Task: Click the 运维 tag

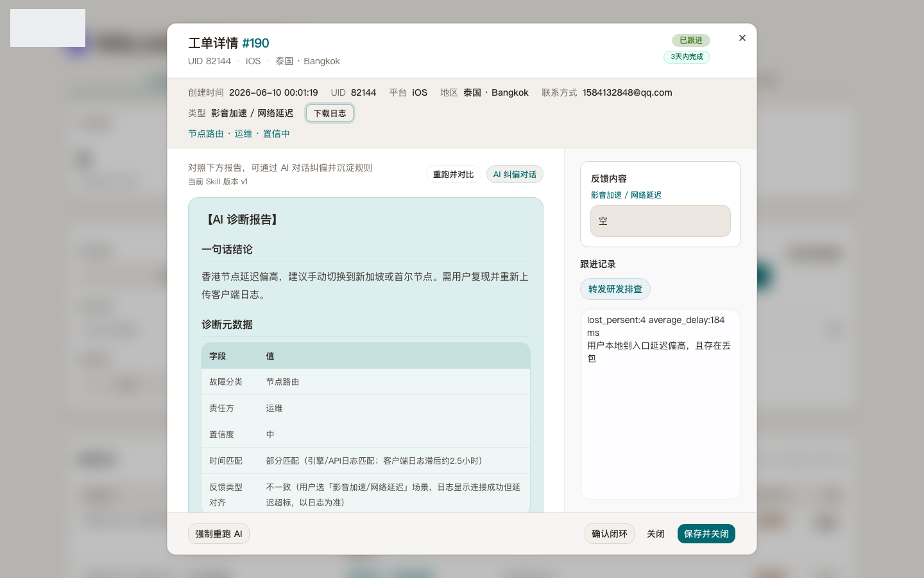Action: [243, 134]
